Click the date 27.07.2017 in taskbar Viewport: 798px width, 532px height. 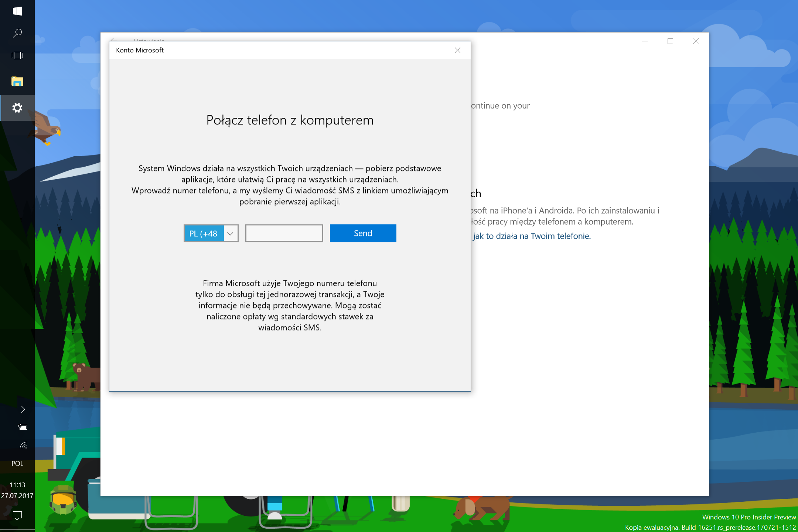click(17, 496)
